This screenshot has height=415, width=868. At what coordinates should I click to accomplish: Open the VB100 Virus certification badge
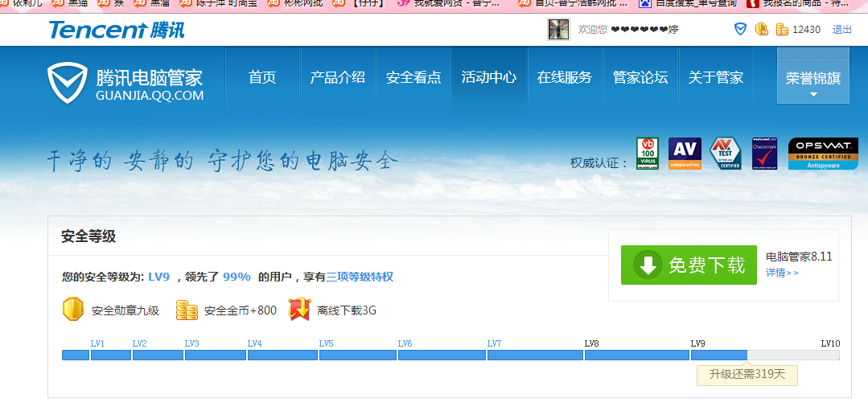point(647,154)
